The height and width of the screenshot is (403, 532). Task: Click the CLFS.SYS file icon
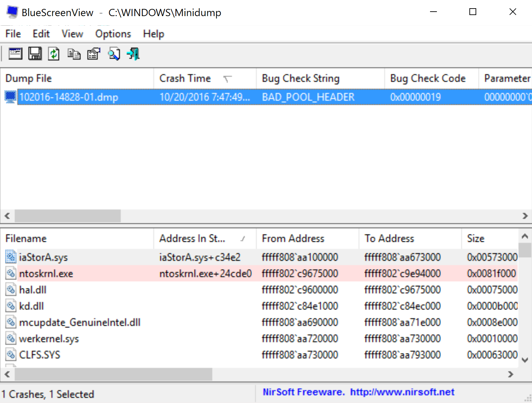point(11,355)
